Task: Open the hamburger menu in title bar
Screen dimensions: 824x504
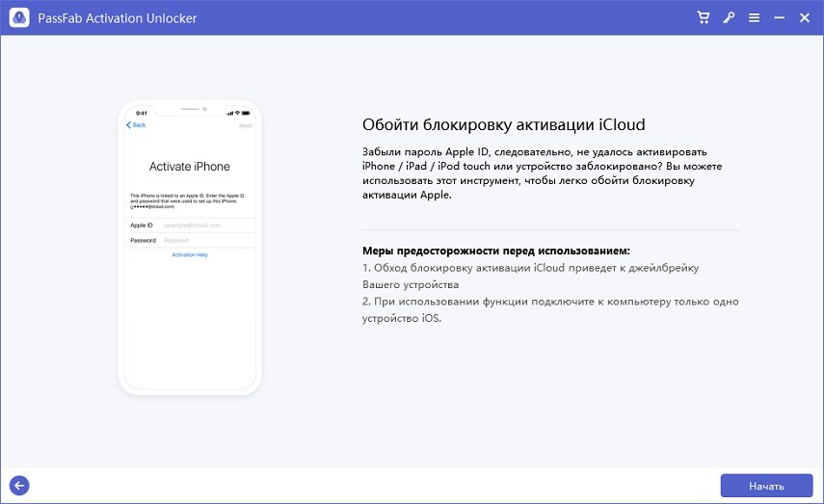Action: tap(754, 17)
